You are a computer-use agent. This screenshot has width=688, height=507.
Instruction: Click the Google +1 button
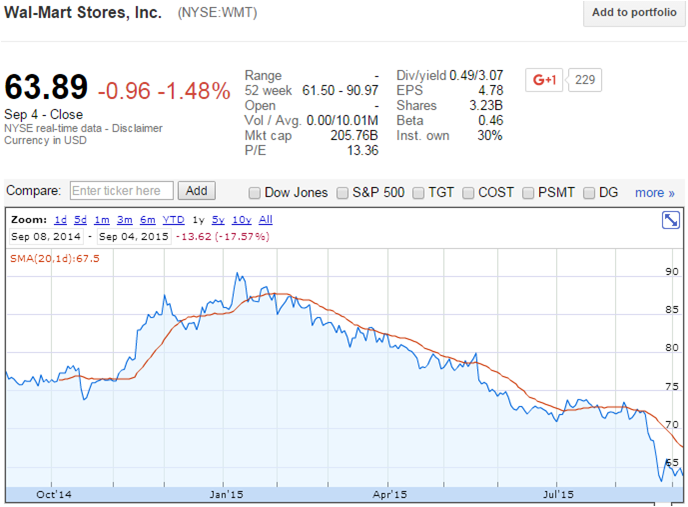(545, 80)
